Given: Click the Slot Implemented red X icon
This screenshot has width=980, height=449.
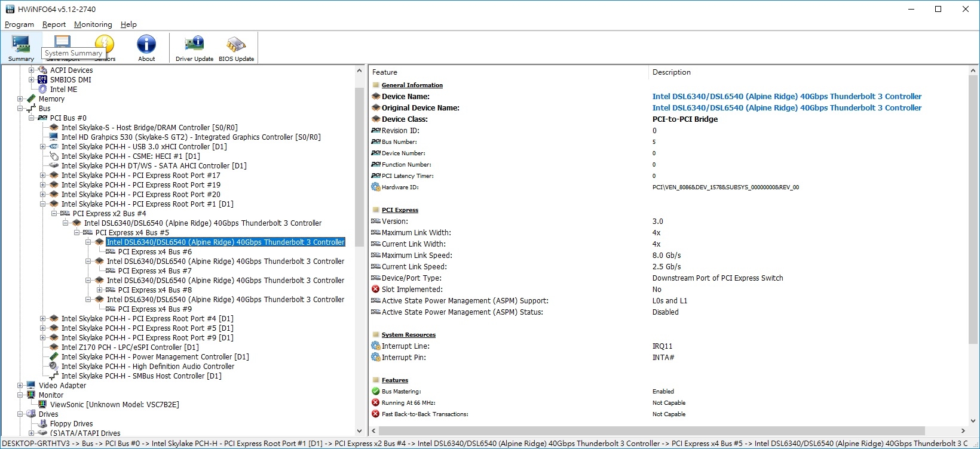Looking at the screenshot, I should (375, 290).
